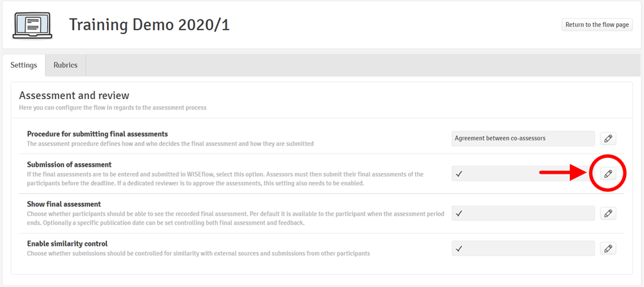644x287 pixels.
Task: Open the Agreement between co-assessors field
Action: pyautogui.click(x=523, y=138)
